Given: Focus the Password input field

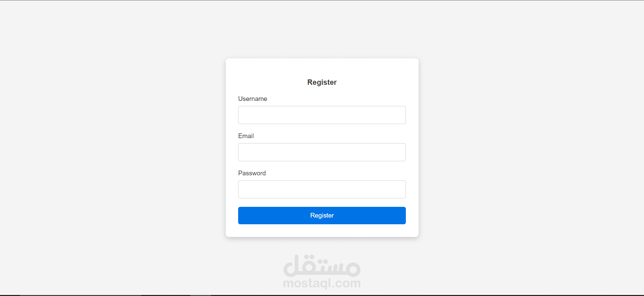Looking at the screenshot, I should tap(322, 189).
